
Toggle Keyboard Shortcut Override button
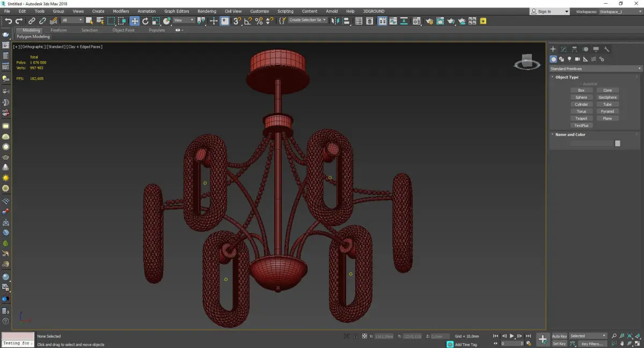(224, 21)
